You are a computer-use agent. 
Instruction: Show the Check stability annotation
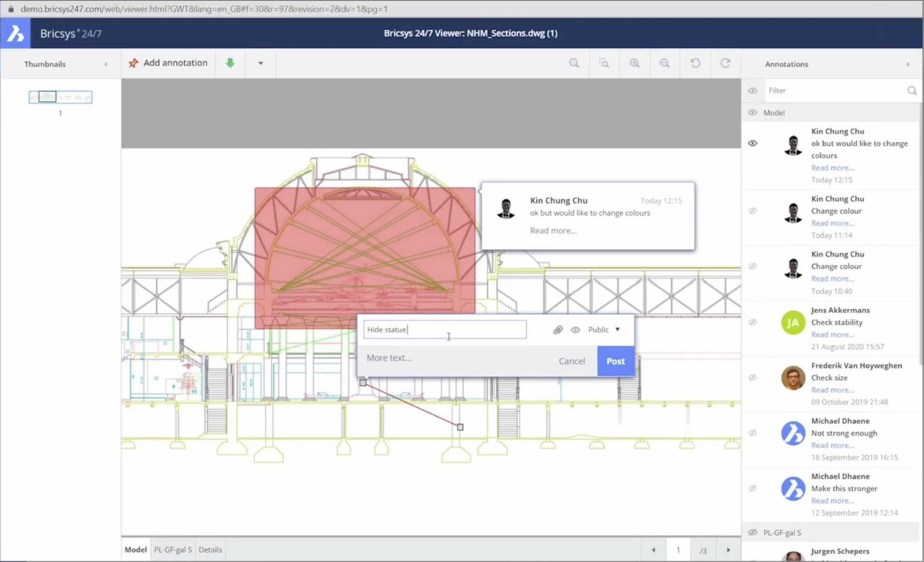click(x=753, y=322)
